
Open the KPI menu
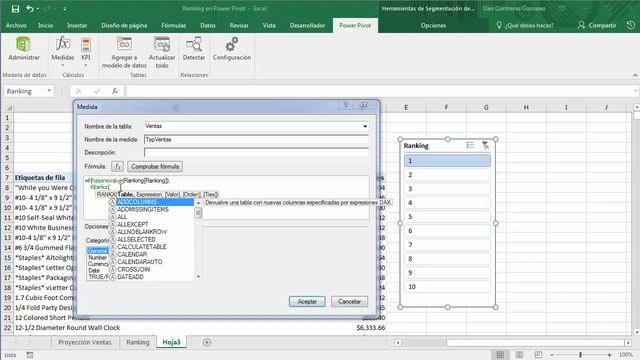click(86, 51)
